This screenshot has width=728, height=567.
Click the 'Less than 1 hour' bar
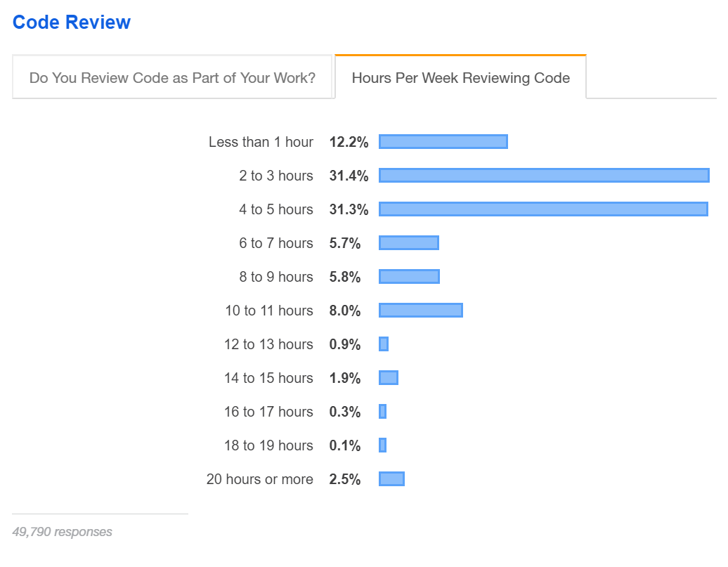(443, 142)
